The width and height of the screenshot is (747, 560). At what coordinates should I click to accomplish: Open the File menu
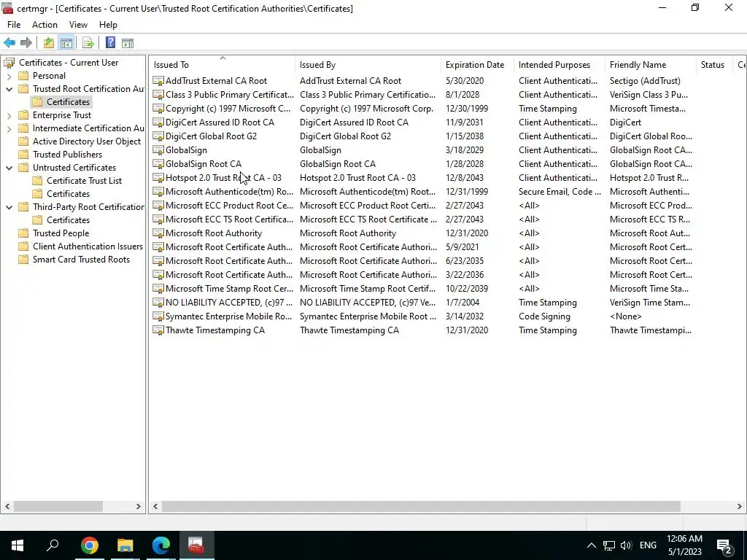pyautogui.click(x=14, y=25)
